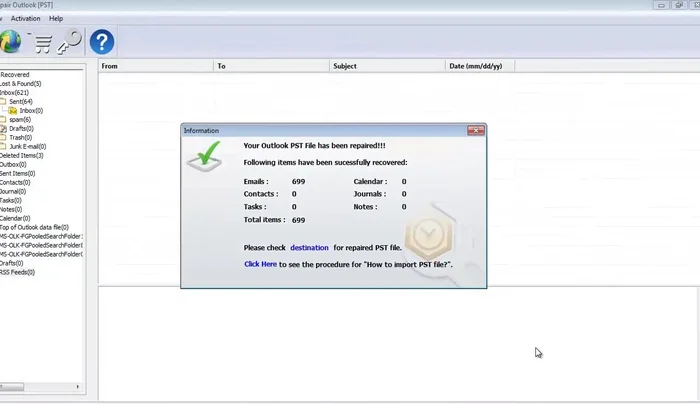The height and width of the screenshot is (404, 700).
Task: Sort by the To column header
Action: (x=271, y=66)
